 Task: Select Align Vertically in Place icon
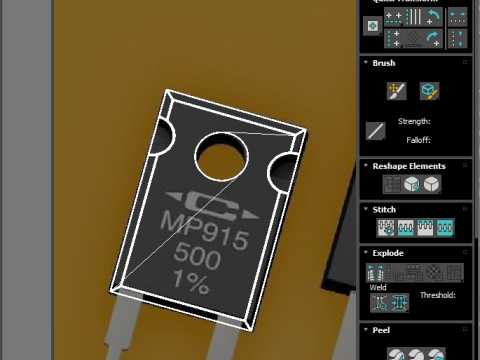(x=414, y=18)
